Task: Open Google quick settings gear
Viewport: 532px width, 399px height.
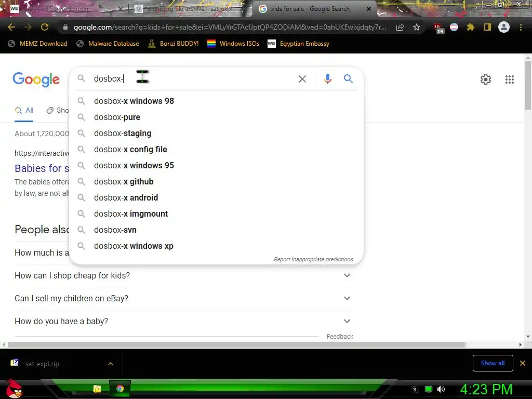Action: [486, 79]
